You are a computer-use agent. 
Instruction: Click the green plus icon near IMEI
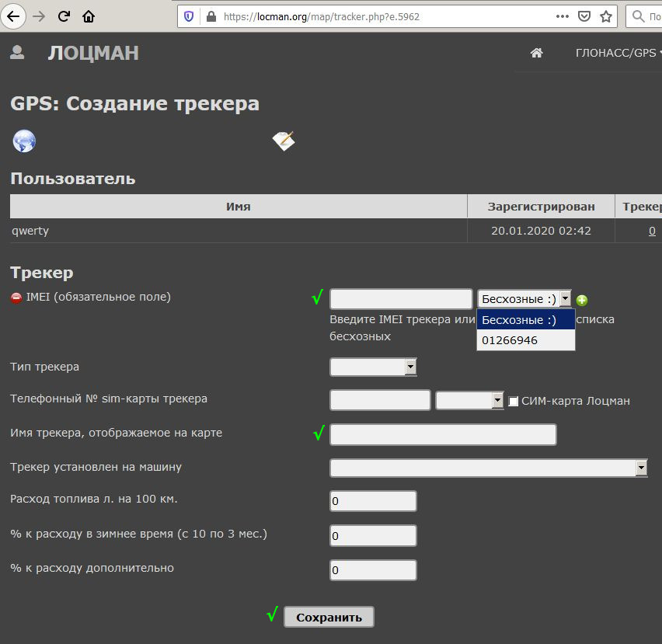[582, 301]
